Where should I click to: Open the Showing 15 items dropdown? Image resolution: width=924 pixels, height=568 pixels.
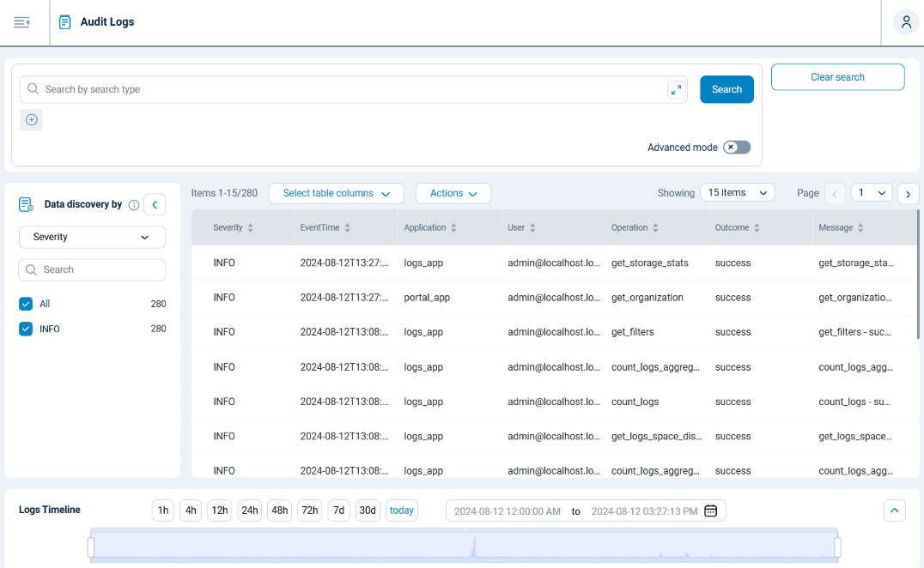[737, 192]
